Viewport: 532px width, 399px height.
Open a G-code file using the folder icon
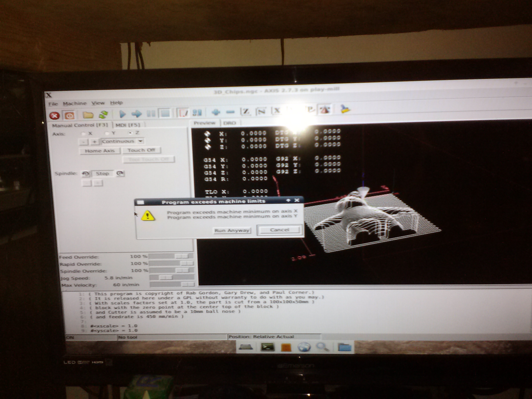pyautogui.click(x=88, y=115)
